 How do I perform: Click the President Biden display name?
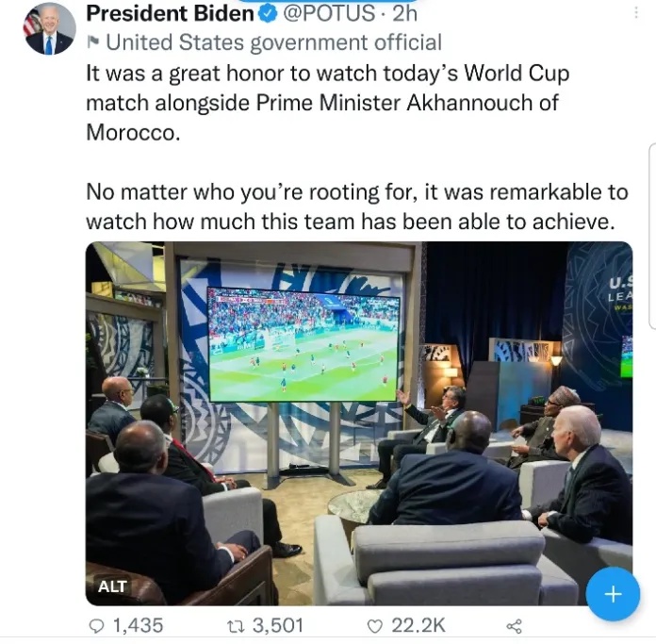point(171,14)
